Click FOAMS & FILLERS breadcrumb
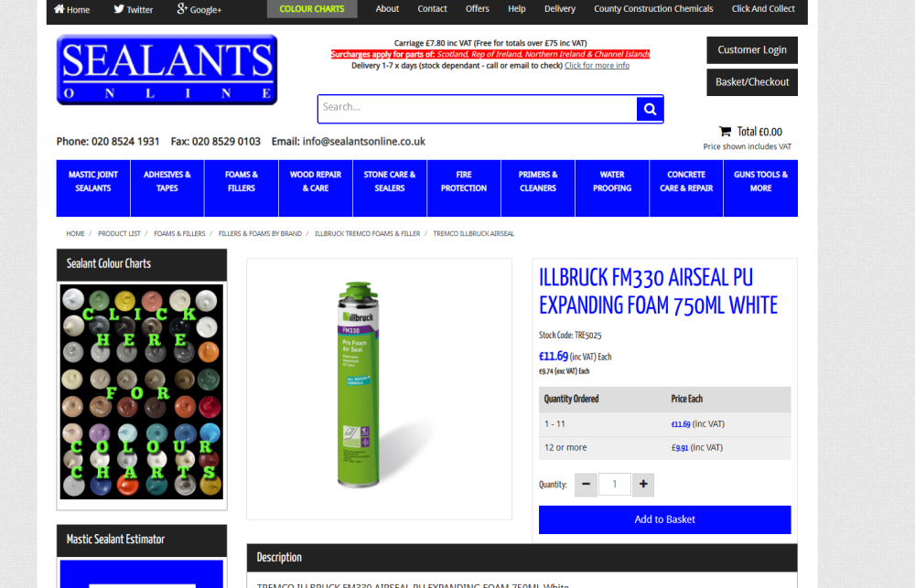The height and width of the screenshot is (588, 915). click(x=179, y=233)
